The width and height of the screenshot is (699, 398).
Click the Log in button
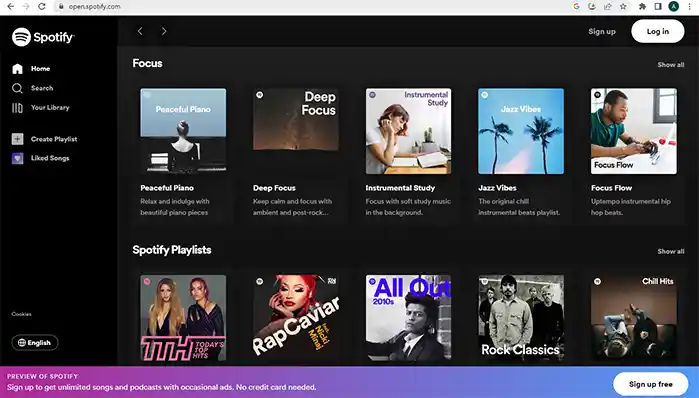click(658, 31)
